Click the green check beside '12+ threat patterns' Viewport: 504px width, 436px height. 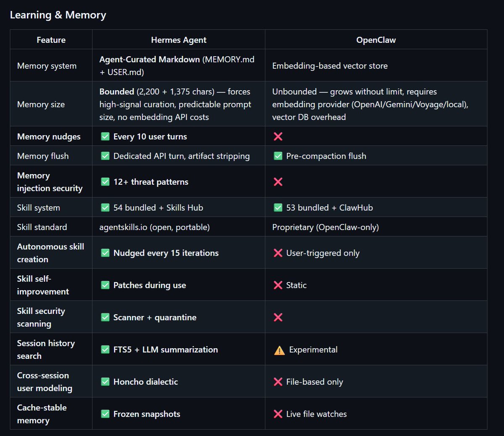[x=105, y=182]
